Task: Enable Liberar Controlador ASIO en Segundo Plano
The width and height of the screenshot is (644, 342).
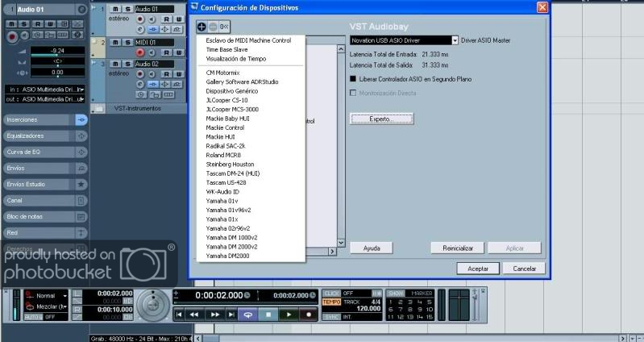Action: [353, 79]
